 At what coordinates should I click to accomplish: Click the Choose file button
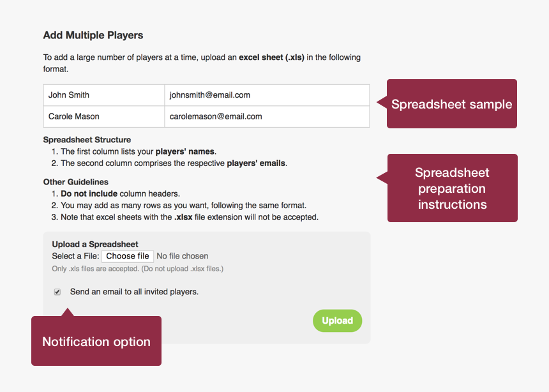click(128, 256)
